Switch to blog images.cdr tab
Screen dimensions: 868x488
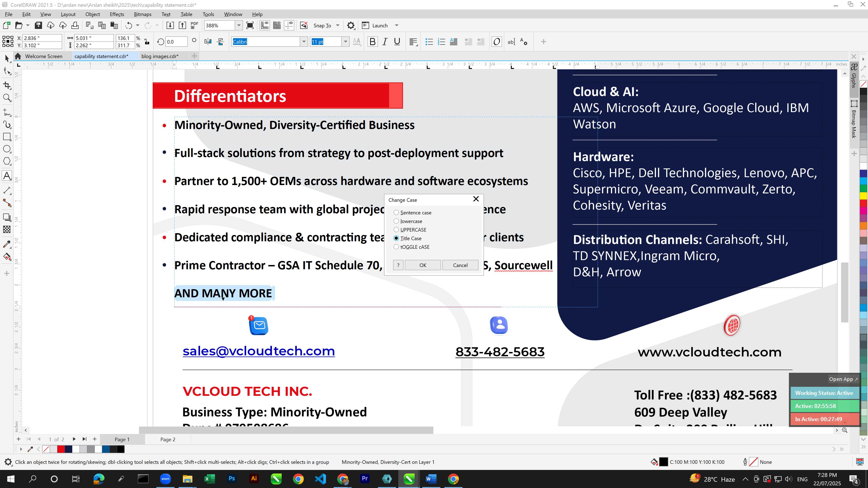[x=160, y=56]
